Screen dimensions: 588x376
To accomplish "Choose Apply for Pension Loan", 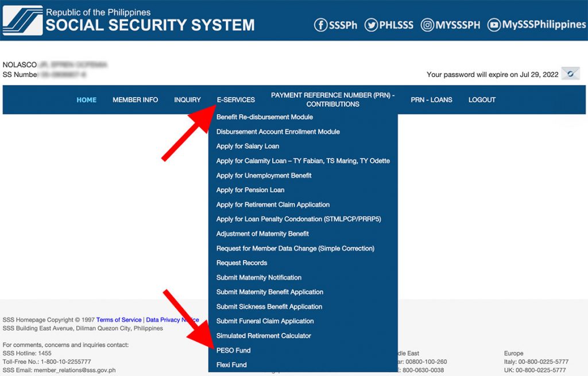I will pos(250,190).
